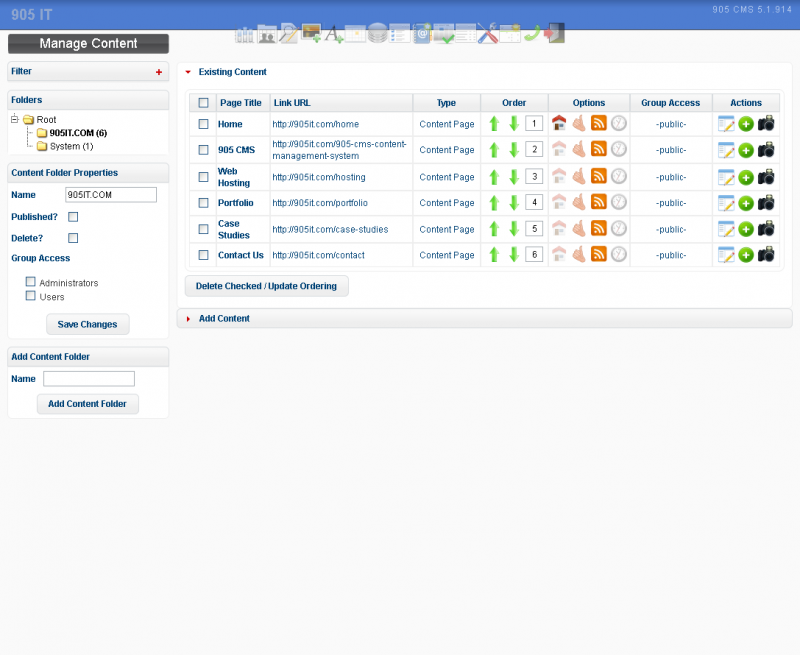Image resolution: width=800 pixels, height=655 pixels.
Task: Edit the Case Studies page via pencil icon
Action: coord(726,229)
